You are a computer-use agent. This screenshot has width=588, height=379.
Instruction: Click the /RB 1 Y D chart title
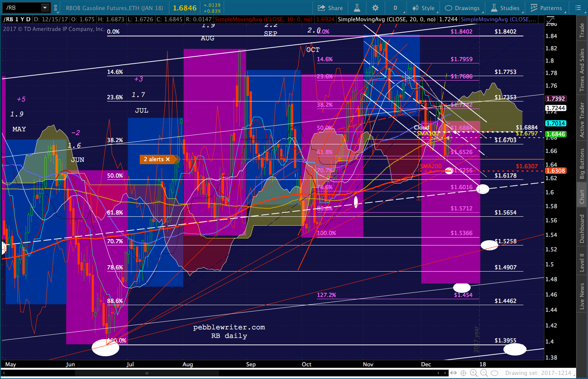[17, 19]
